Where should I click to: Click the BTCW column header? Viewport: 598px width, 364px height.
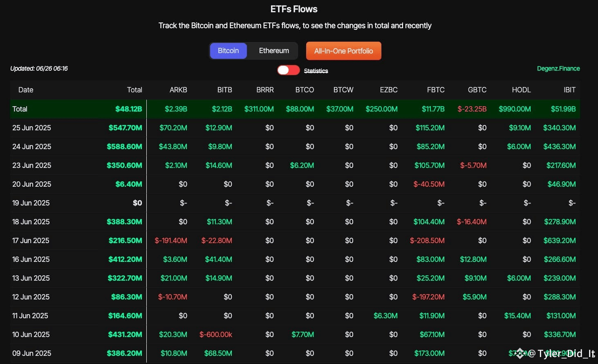(343, 90)
